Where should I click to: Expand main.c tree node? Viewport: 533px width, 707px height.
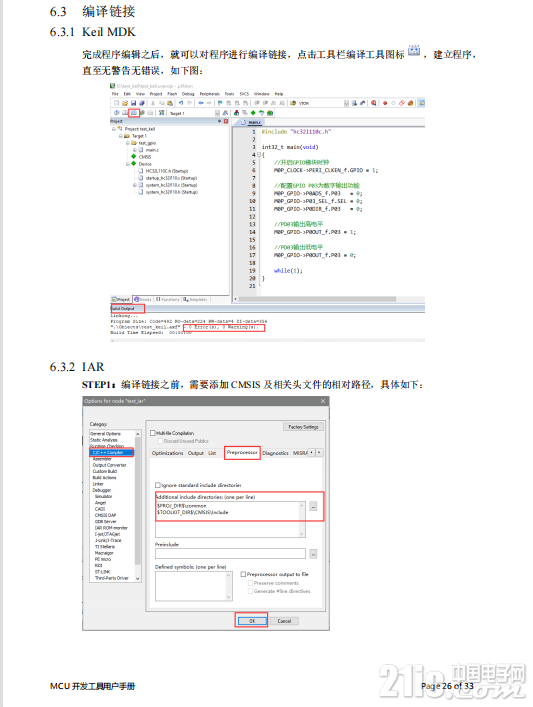coord(135,150)
